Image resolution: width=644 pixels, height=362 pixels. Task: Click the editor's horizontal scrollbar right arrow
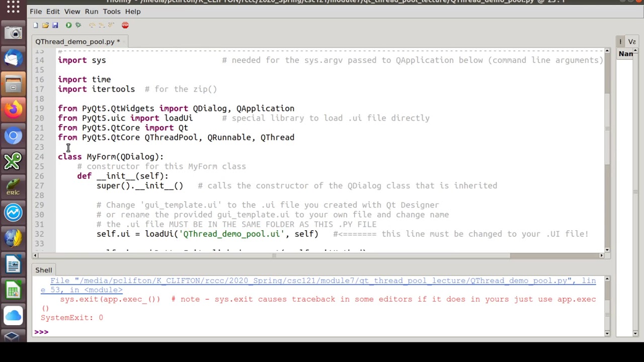click(601, 255)
